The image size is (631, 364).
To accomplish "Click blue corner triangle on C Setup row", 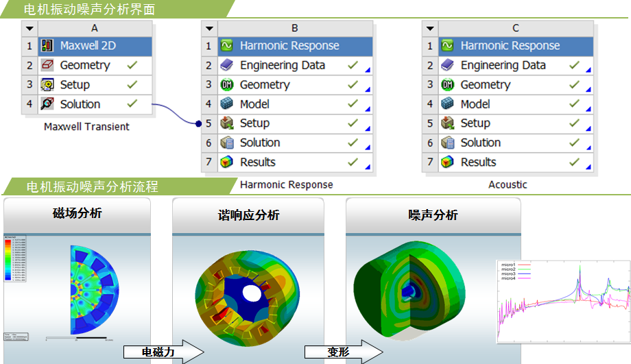I will click(x=588, y=129).
